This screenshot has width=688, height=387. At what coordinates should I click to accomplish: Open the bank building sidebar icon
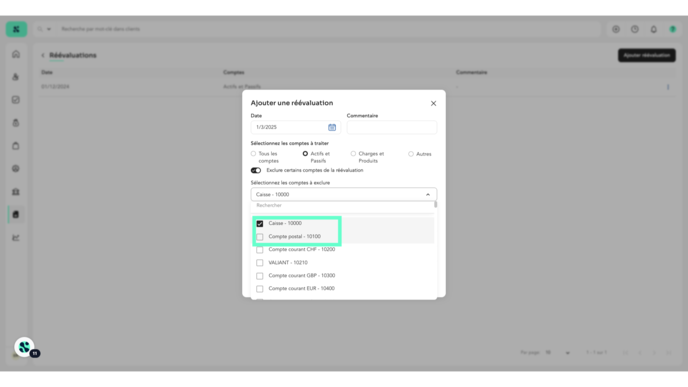pyautogui.click(x=16, y=192)
